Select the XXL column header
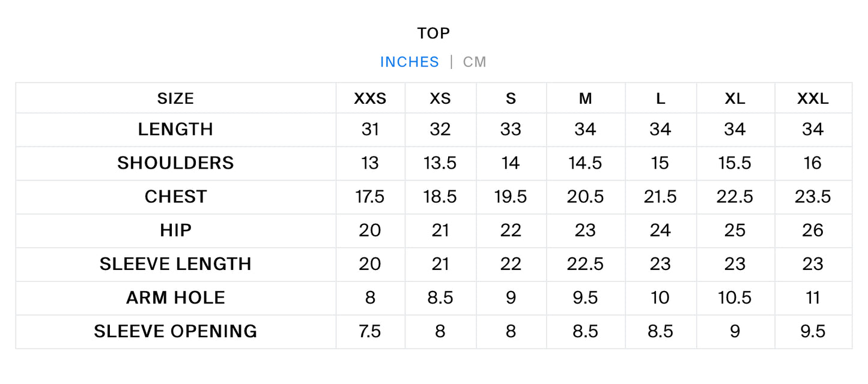This screenshot has width=868, height=384. click(x=813, y=99)
